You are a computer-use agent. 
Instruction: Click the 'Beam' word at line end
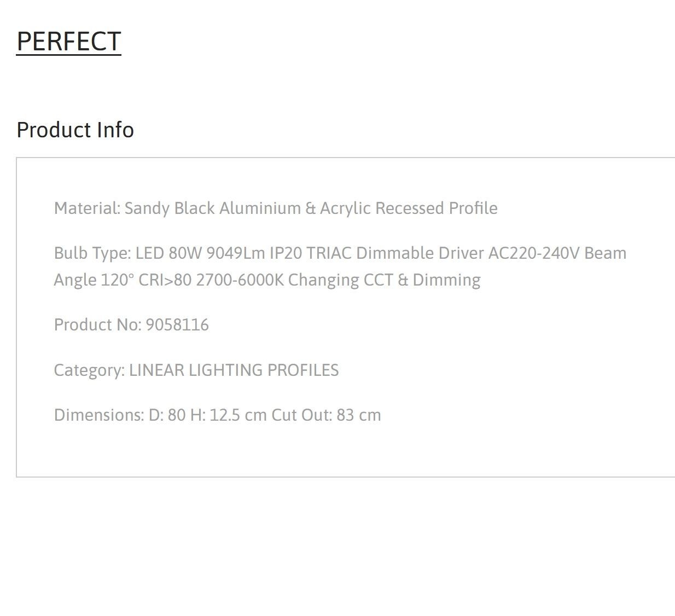click(x=606, y=253)
